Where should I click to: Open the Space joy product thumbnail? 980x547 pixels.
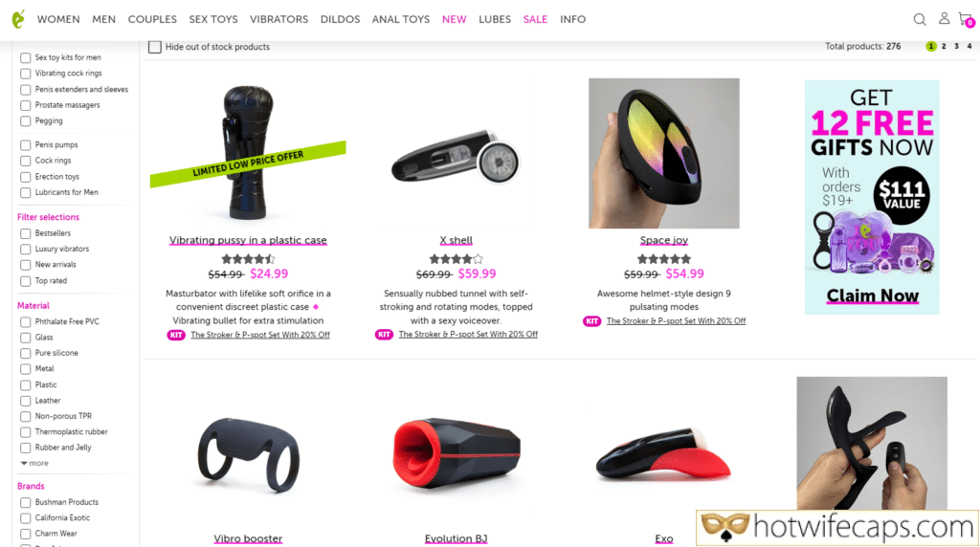point(664,153)
